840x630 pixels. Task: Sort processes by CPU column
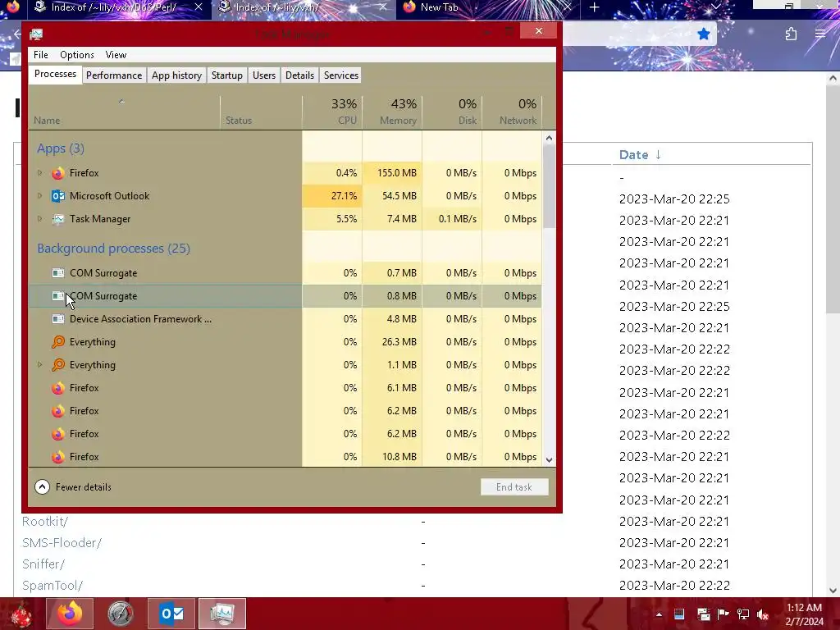[332, 112]
